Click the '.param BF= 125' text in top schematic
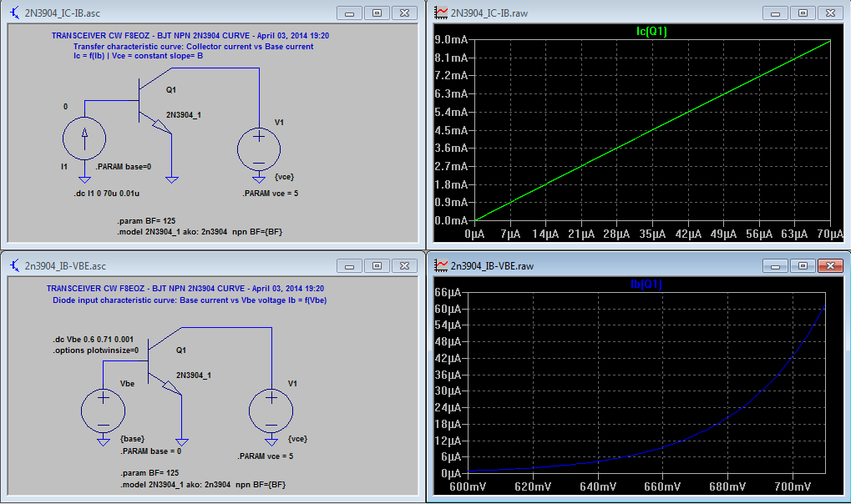This screenshot has height=504, width=851. [x=145, y=220]
